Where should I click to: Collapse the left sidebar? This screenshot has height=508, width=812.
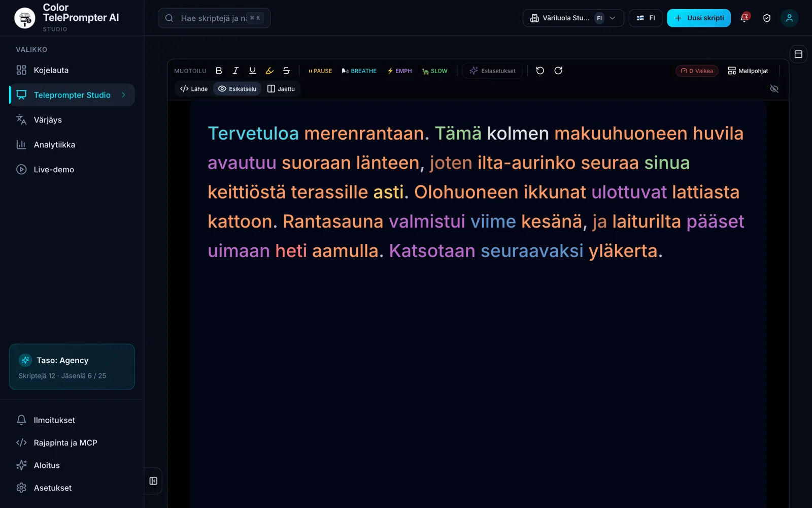pos(153,481)
